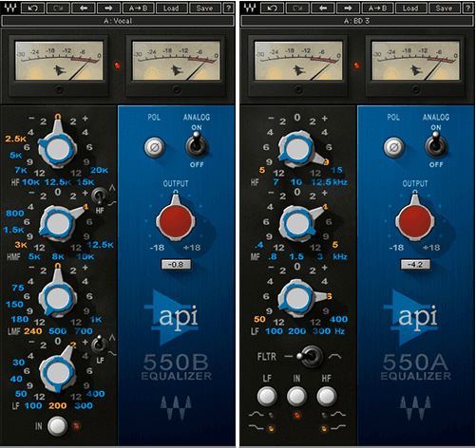476x448 pixels.
Task: Click the redo arrow in the 550A toolbar
Action: (297, 8)
